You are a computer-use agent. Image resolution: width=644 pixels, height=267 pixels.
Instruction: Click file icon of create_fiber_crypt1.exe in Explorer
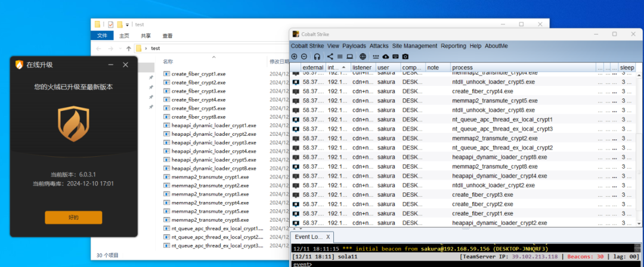tap(166, 74)
